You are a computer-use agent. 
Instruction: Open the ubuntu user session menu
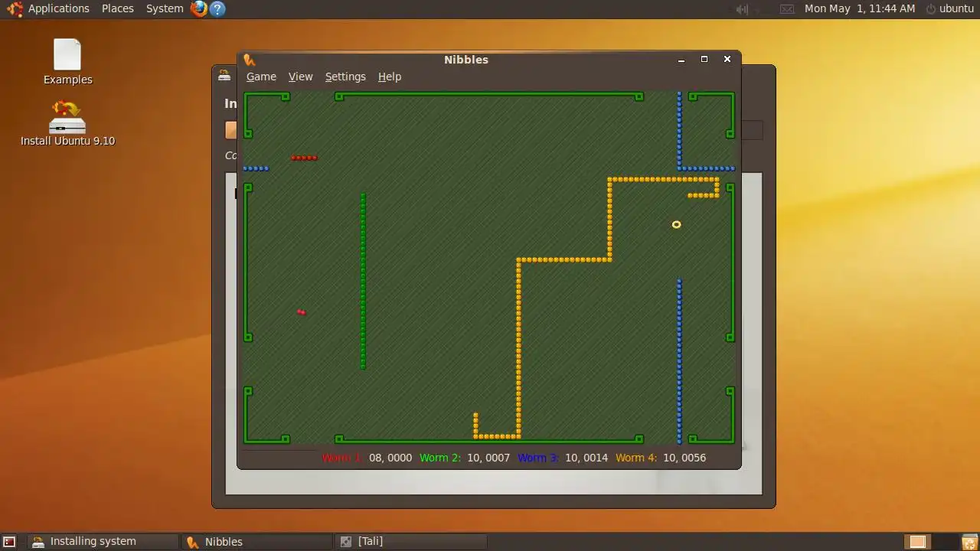[x=949, y=8]
